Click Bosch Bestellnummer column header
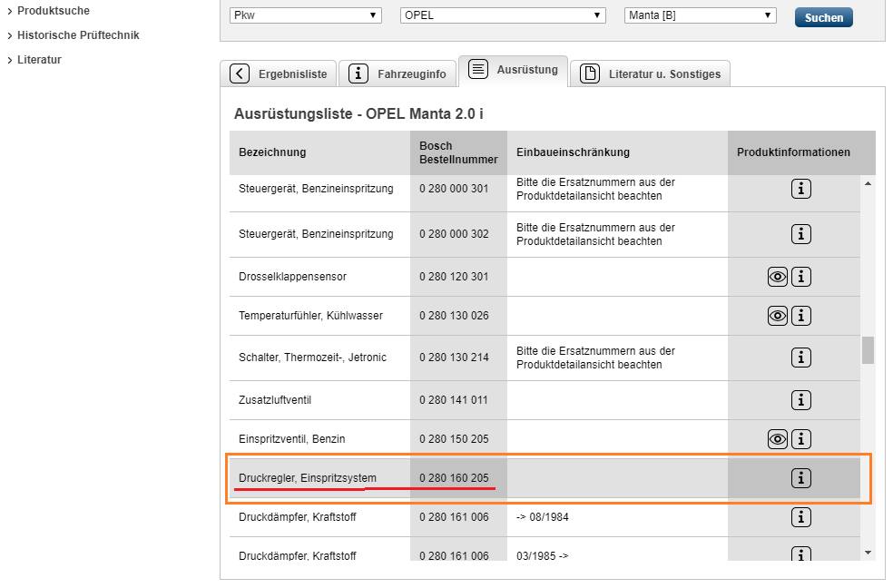This screenshot has height=588, width=893. pos(458,152)
